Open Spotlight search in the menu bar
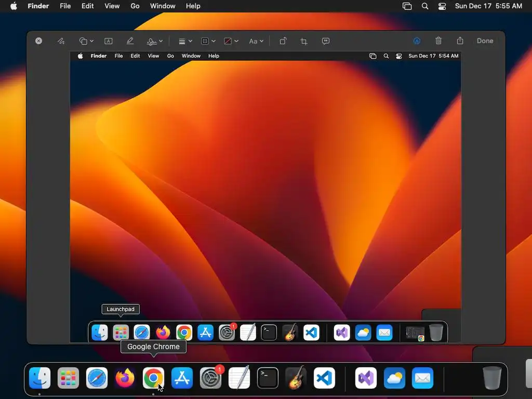 point(425,6)
